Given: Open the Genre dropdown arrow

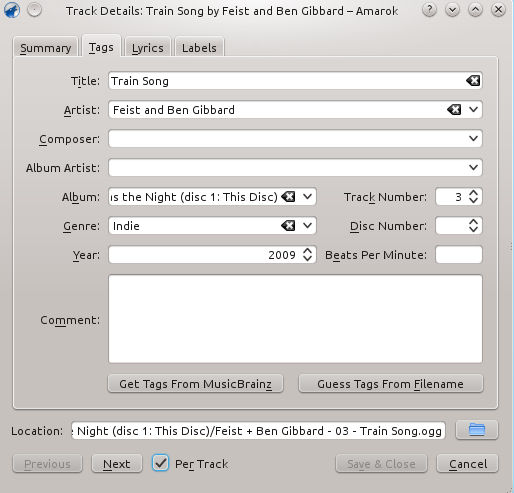Looking at the screenshot, I should coord(307,226).
